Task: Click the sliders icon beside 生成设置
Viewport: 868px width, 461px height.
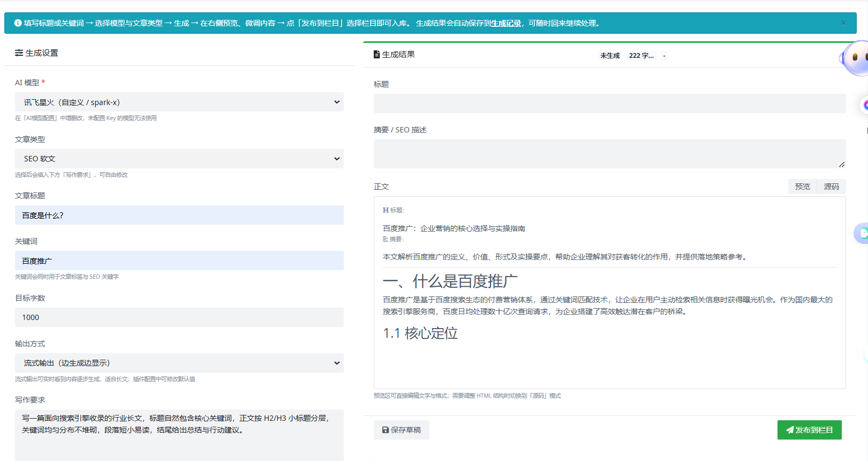Action: (19, 53)
